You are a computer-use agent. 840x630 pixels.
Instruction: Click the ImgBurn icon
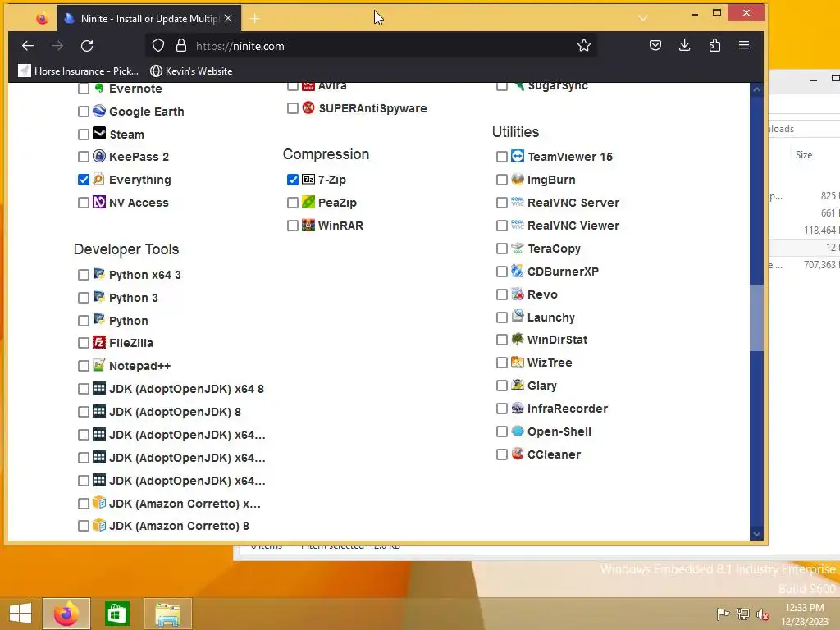coord(518,179)
